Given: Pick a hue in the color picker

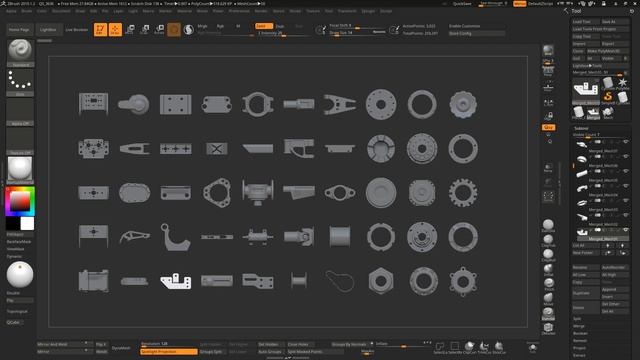Looking at the screenshot, I should point(20,201).
